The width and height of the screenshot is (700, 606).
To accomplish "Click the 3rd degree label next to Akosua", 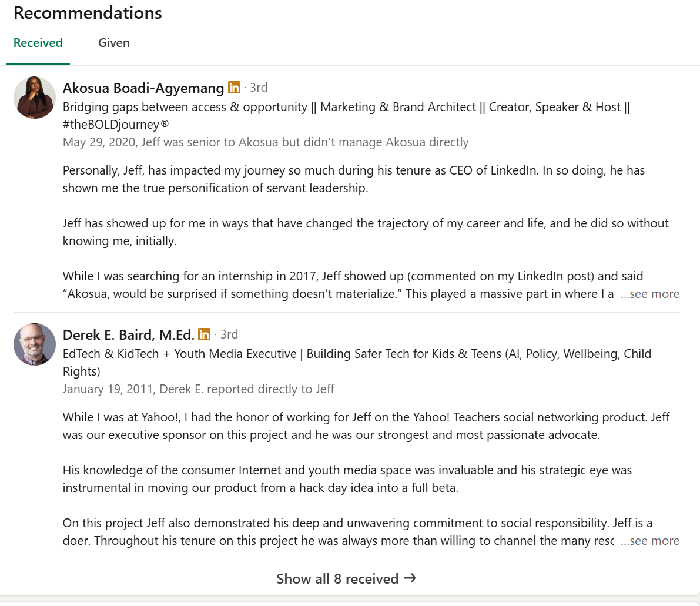I will point(259,88).
